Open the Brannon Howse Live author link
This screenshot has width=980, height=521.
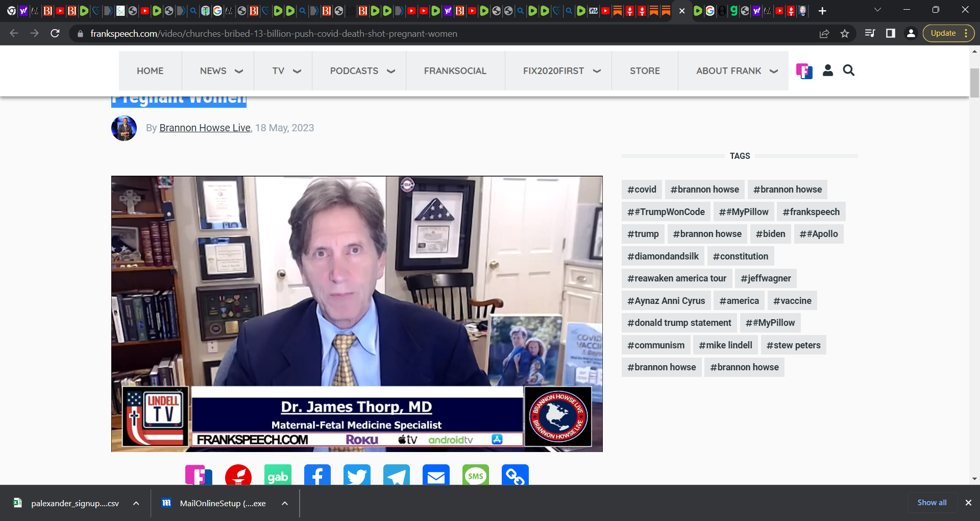205,128
